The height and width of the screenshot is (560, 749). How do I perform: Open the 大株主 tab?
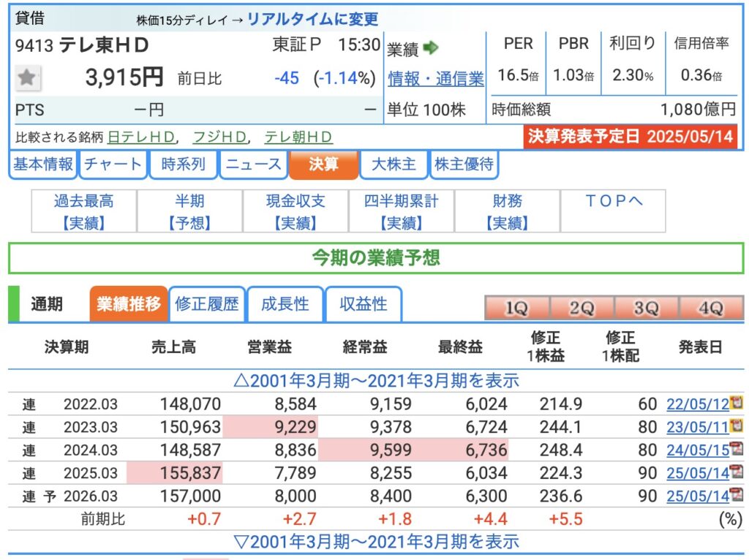coord(394,164)
